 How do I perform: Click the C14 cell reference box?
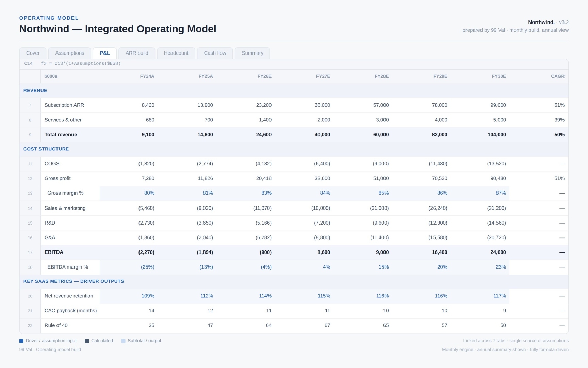[x=29, y=63]
